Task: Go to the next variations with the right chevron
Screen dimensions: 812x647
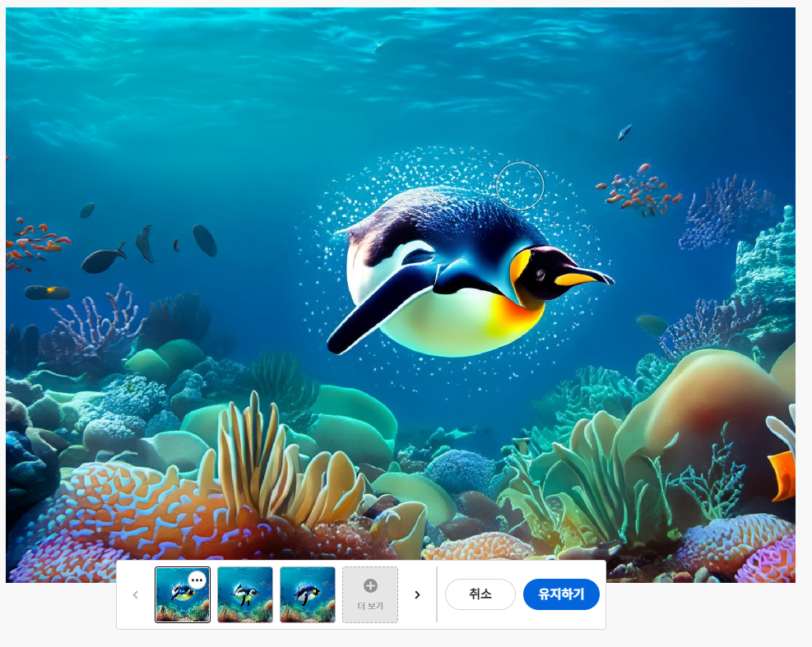Action: pos(417,594)
